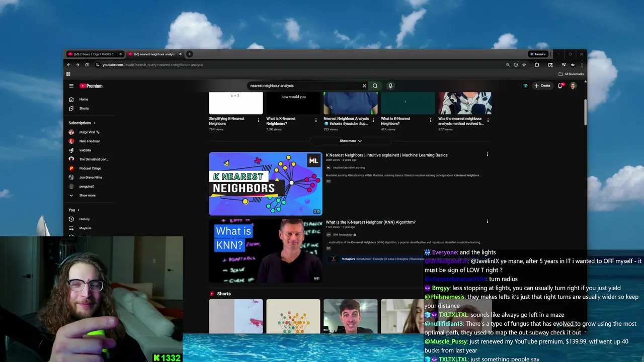Expand Show more short results
Screen dimensions: 644x362
click(x=350, y=141)
